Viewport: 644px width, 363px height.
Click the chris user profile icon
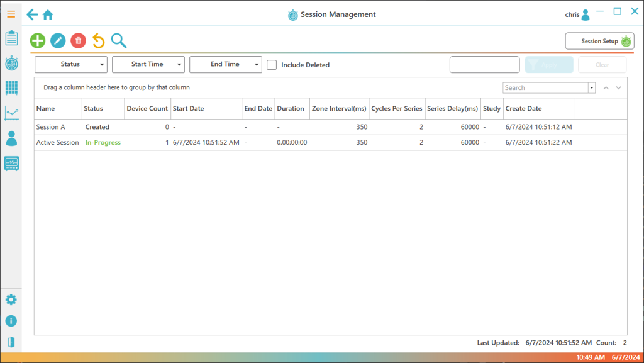pyautogui.click(x=586, y=14)
